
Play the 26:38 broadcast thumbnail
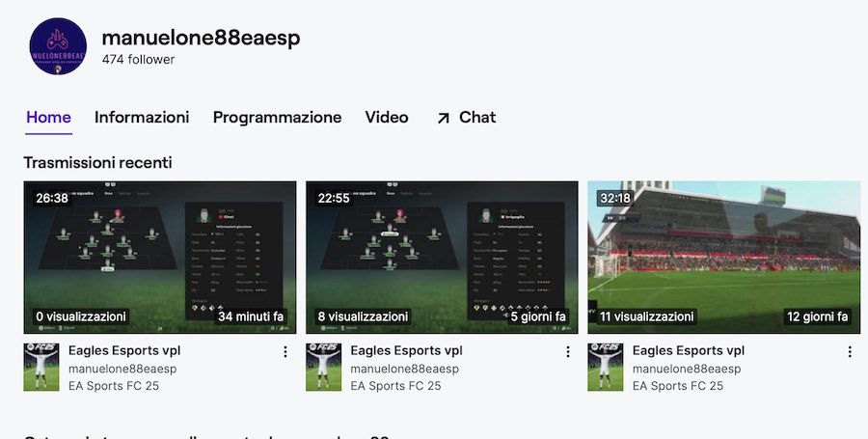coord(160,258)
